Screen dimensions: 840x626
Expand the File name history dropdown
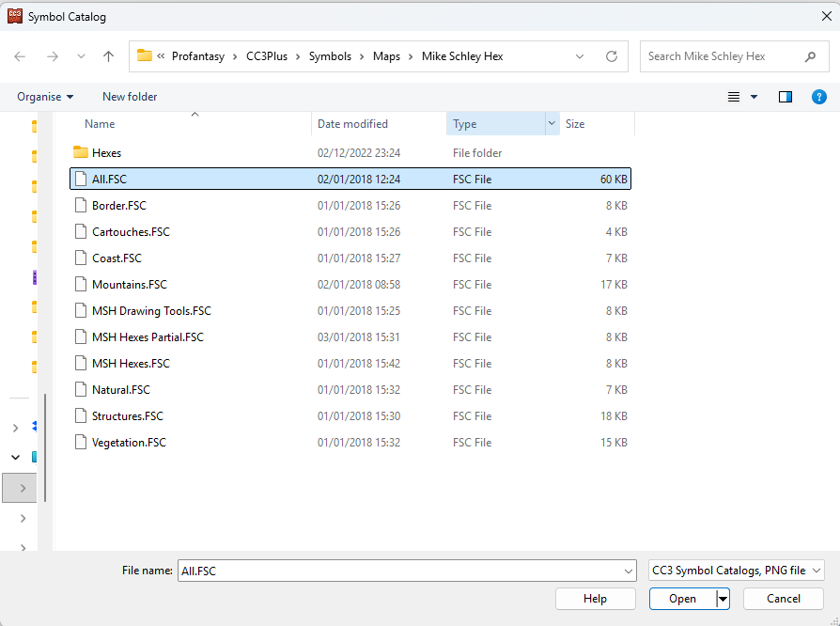click(629, 571)
